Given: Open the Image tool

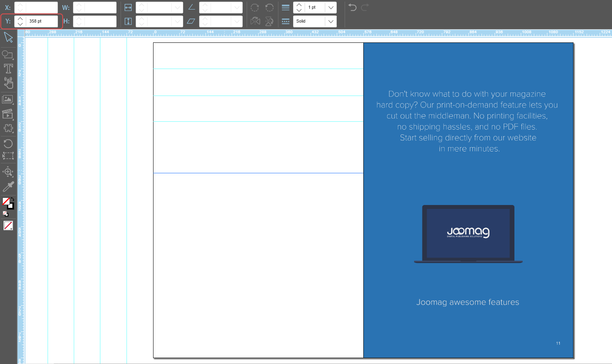Looking at the screenshot, I should click(x=8, y=100).
